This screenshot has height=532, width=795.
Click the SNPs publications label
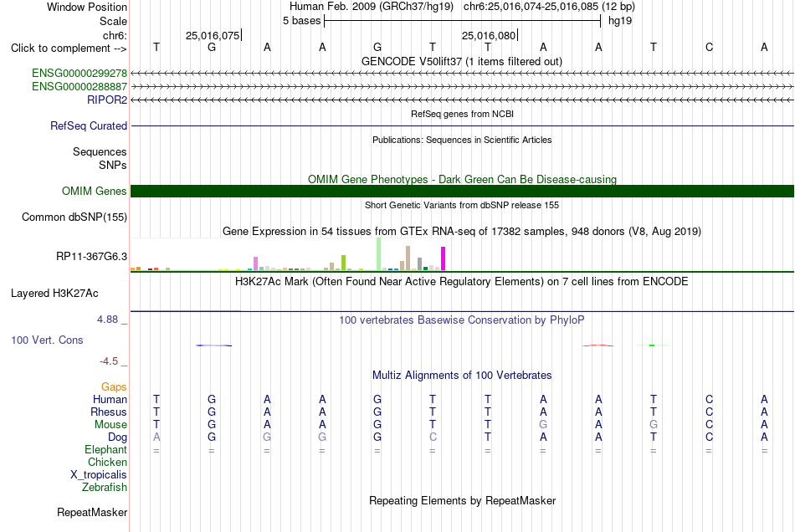click(x=113, y=165)
